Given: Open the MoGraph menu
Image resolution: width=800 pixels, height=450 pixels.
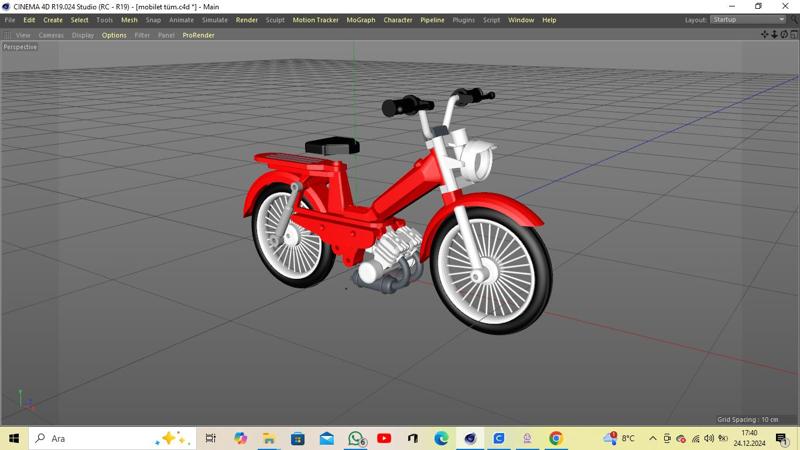Looking at the screenshot, I should tap(361, 20).
